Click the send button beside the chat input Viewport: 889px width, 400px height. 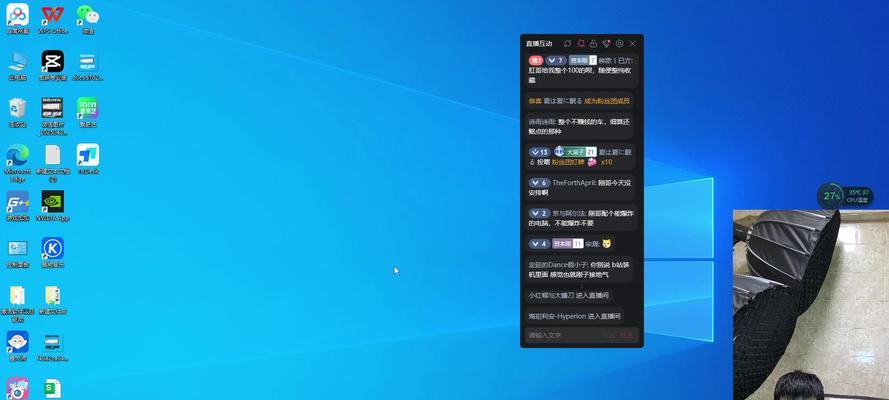626,335
